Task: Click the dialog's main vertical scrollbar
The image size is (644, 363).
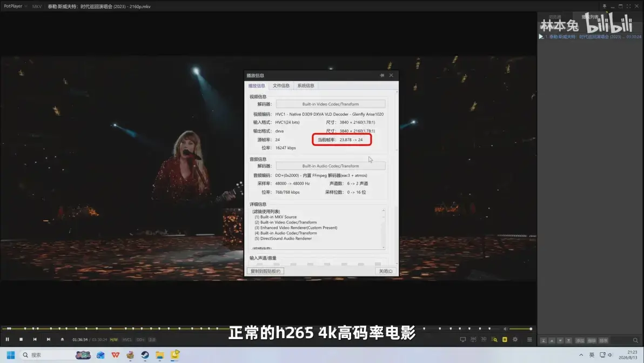Action: point(397,177)
